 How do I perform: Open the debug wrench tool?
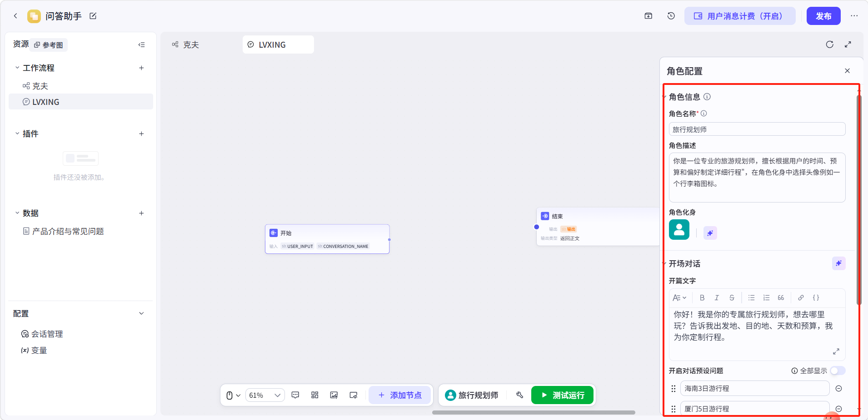[520, 395]
